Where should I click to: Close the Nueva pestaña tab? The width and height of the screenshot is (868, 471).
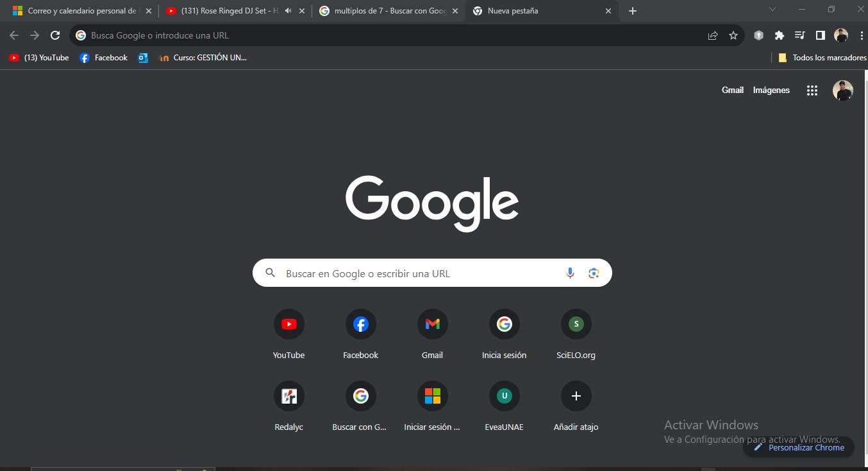608,11
